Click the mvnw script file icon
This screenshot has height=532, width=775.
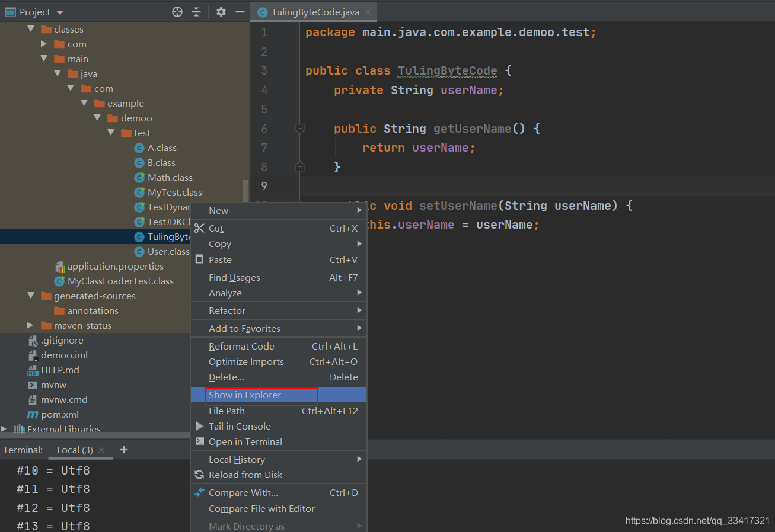coord(33,384)
